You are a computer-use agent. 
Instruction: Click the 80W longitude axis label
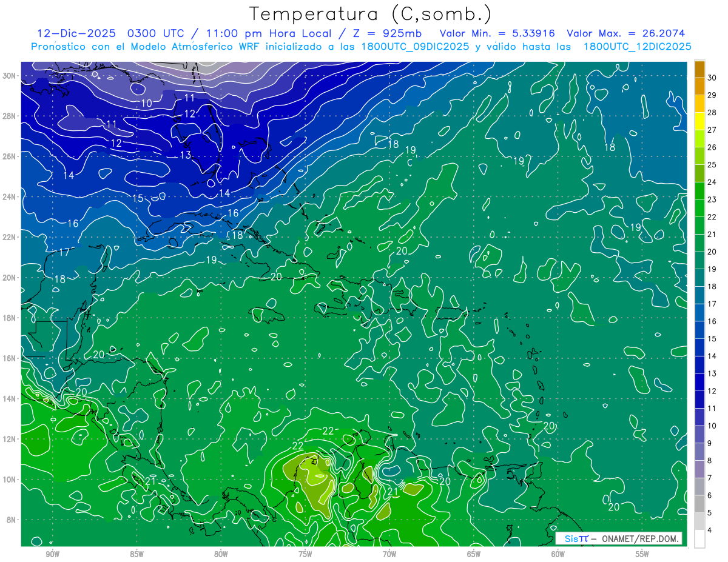point(221,554)
